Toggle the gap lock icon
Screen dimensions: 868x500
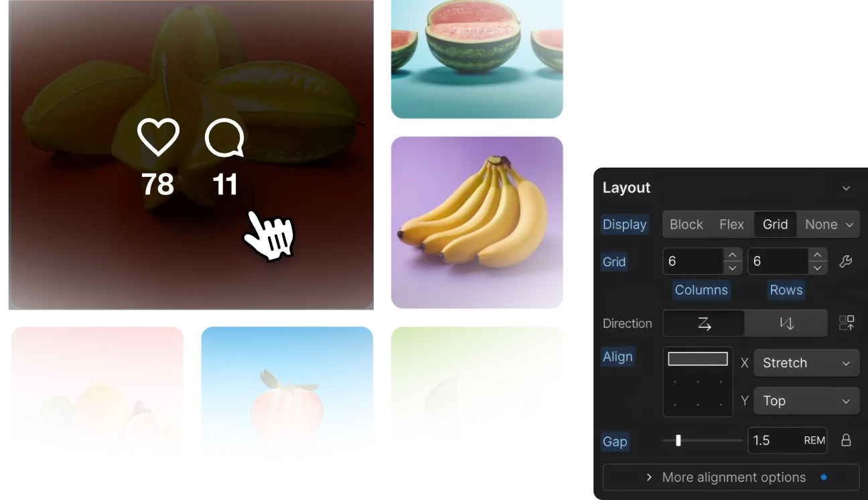(846, 440)
